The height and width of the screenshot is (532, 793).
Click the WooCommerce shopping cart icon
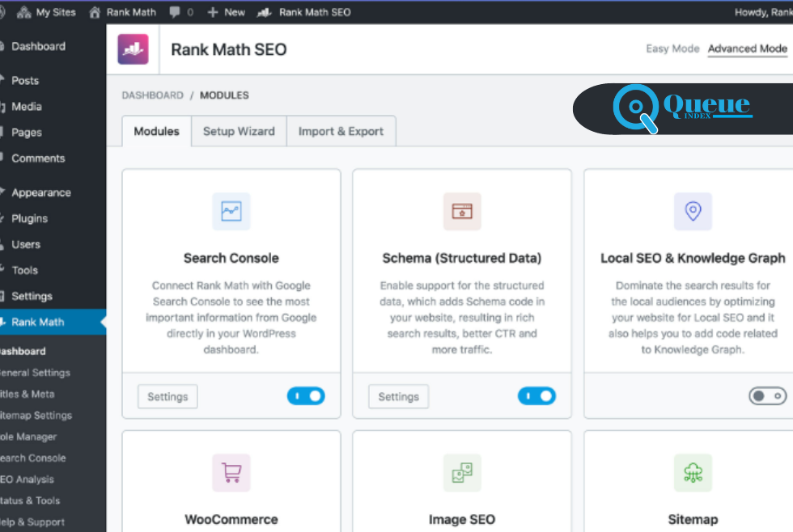(x=231, y=472)
